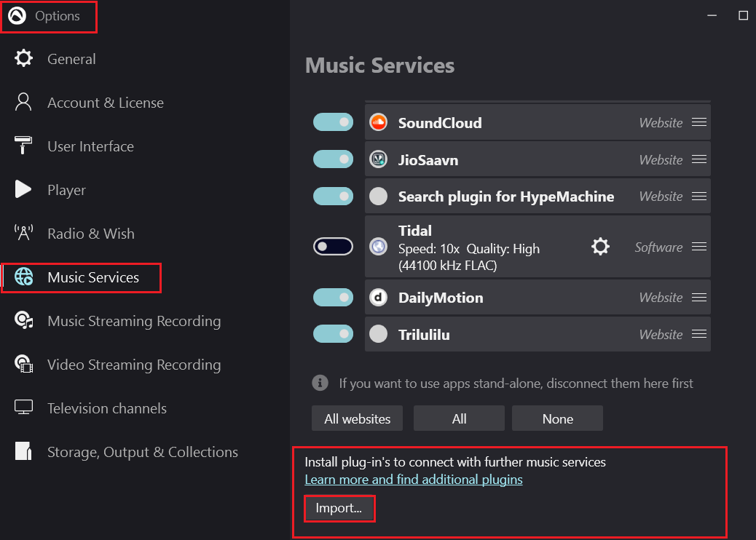Click the General gear icon
This screenshot has height=540, width=756.
point(23,58)
